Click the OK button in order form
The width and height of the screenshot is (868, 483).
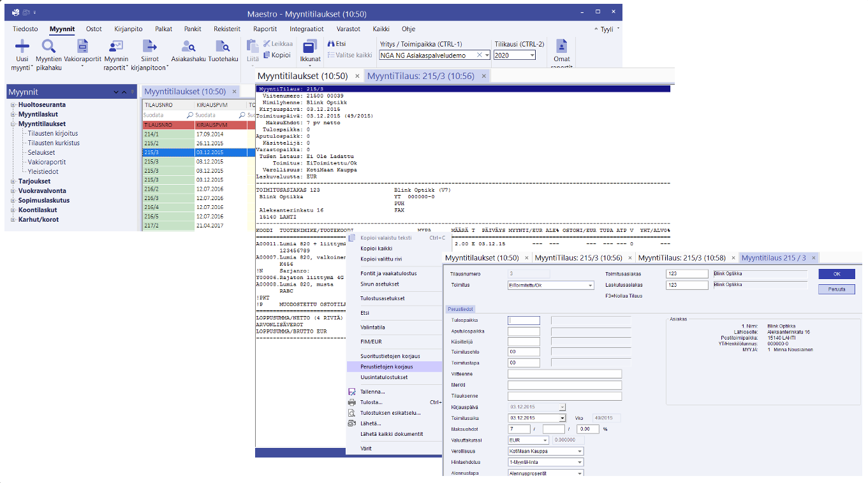tap(836, 273)
